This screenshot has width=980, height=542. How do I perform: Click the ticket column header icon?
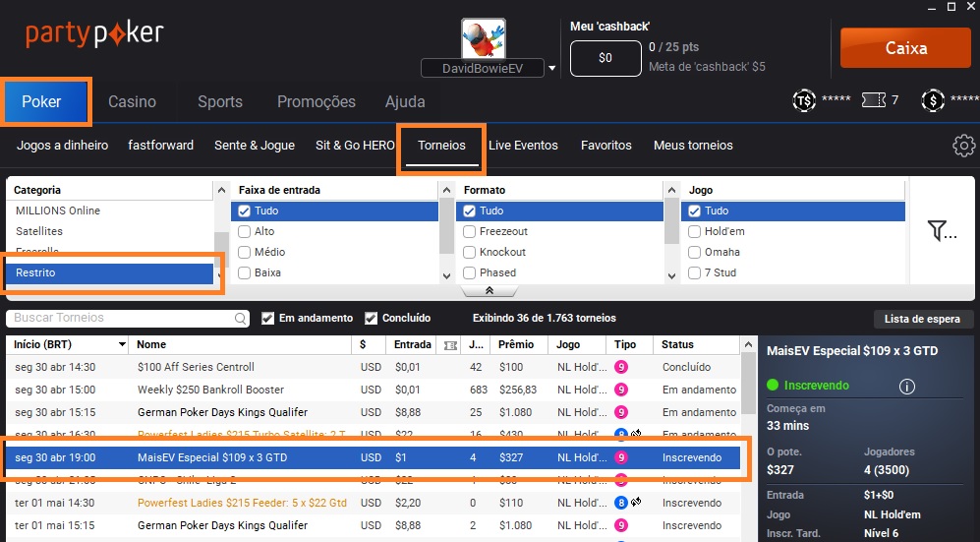[450, 345]
